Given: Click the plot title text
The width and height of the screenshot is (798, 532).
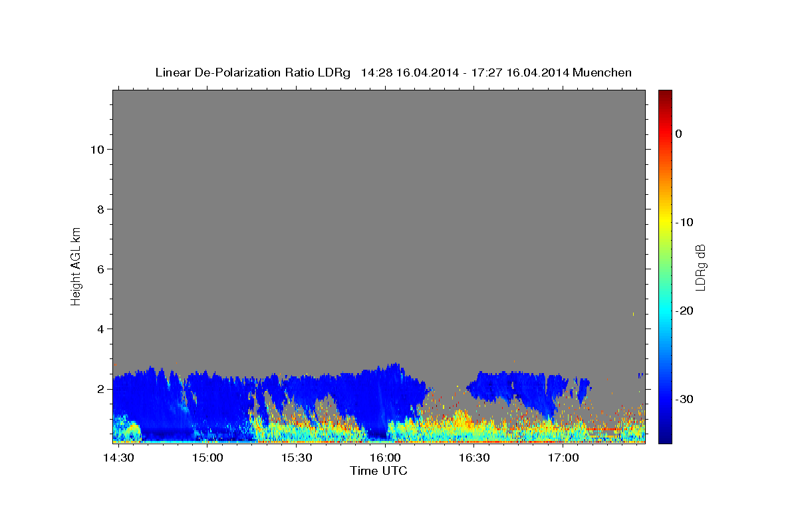Looking at the screenshot, I should pos(393,72).
